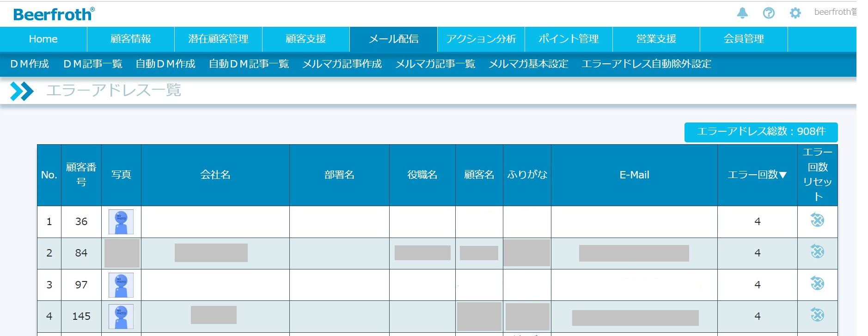Click the photo thumbnail for customer 36
The height and width of the screenshot is (336, 868).
click(121, 222)
